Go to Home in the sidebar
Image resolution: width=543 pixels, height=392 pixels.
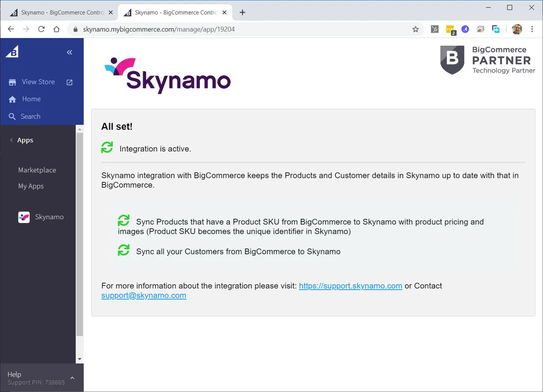[31, 99]
